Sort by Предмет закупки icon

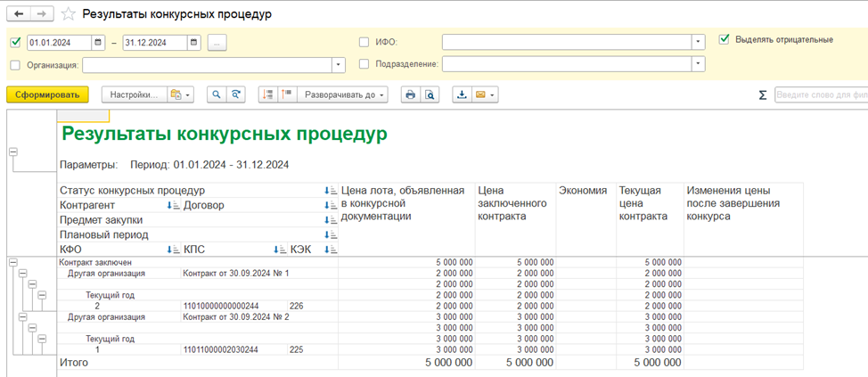point(331,220)
